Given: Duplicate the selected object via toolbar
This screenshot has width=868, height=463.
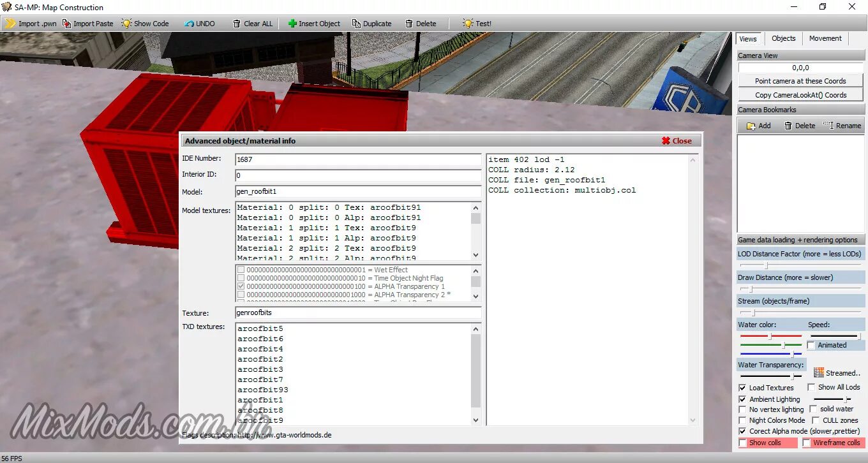Looking at the screenshot, I should (371, 24).
